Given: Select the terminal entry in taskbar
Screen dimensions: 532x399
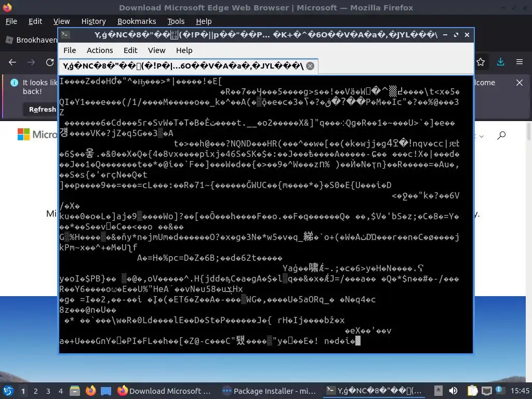Looking at the screenshot, I should click(x=374, y=391).
